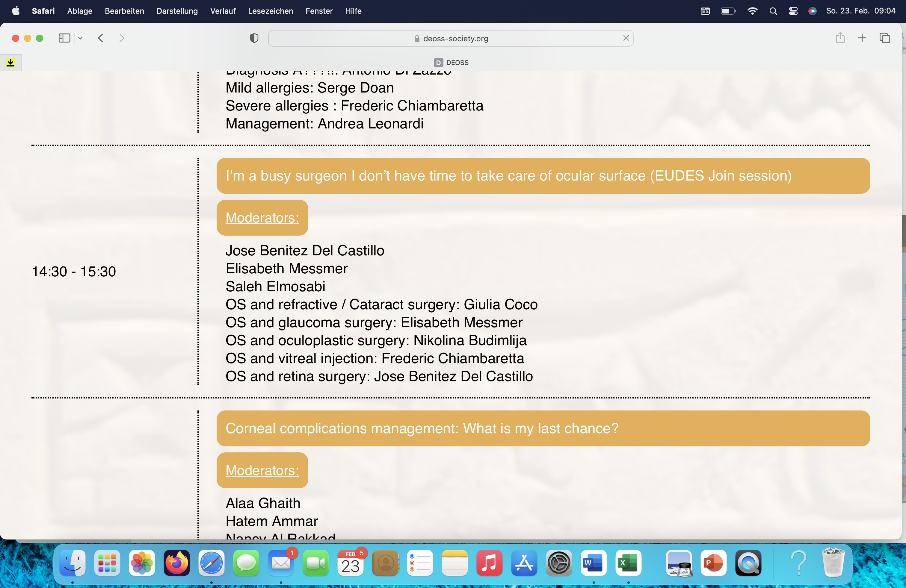Open Notes from the Dock

[x=454, y=563]
